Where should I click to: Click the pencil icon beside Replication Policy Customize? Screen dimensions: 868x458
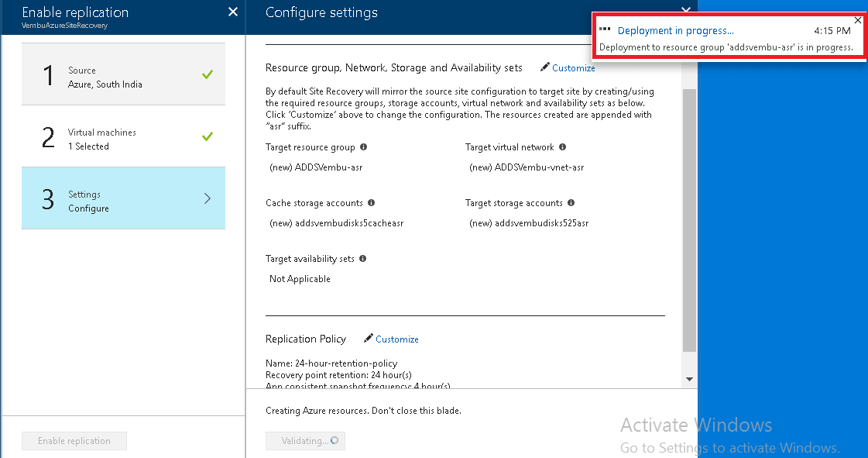tap(368, 339)
